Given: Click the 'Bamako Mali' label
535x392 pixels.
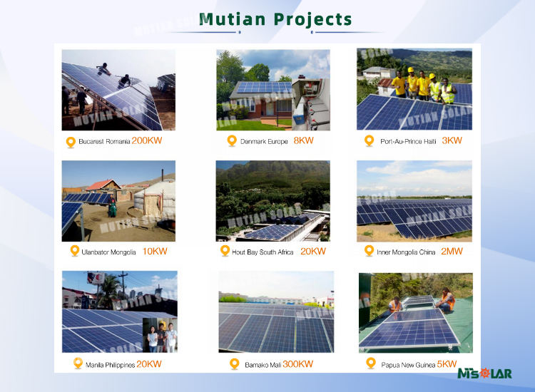Looking at the screenshot, I should click(x=263, y=365).
